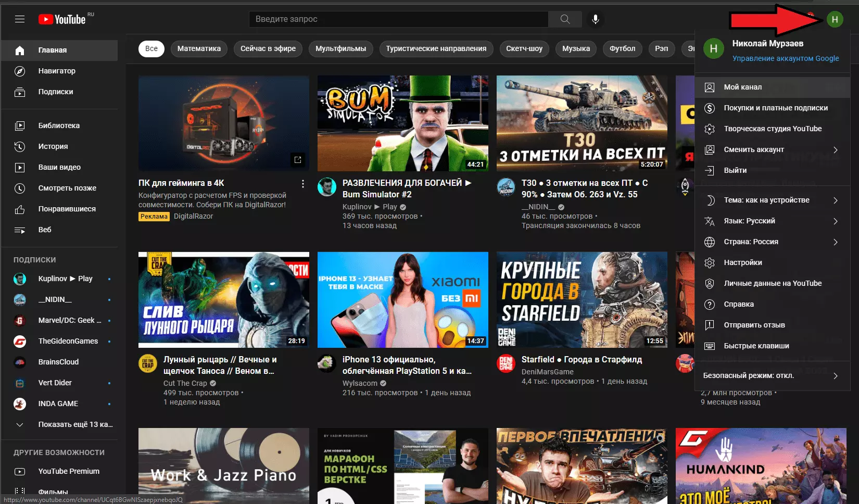Open Marvel/DC: Geek subscription channel

[x=59, y=320]
